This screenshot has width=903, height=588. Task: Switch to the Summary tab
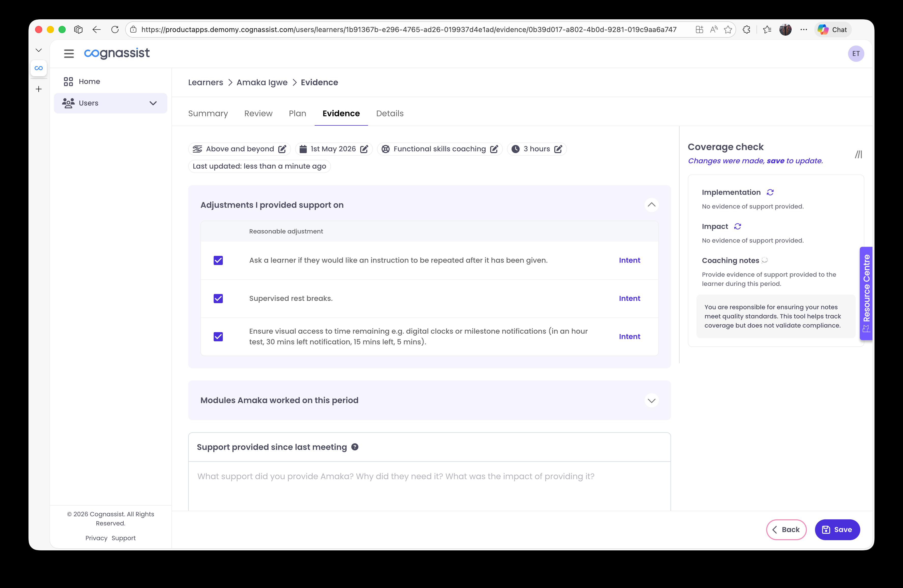(208, 113)
